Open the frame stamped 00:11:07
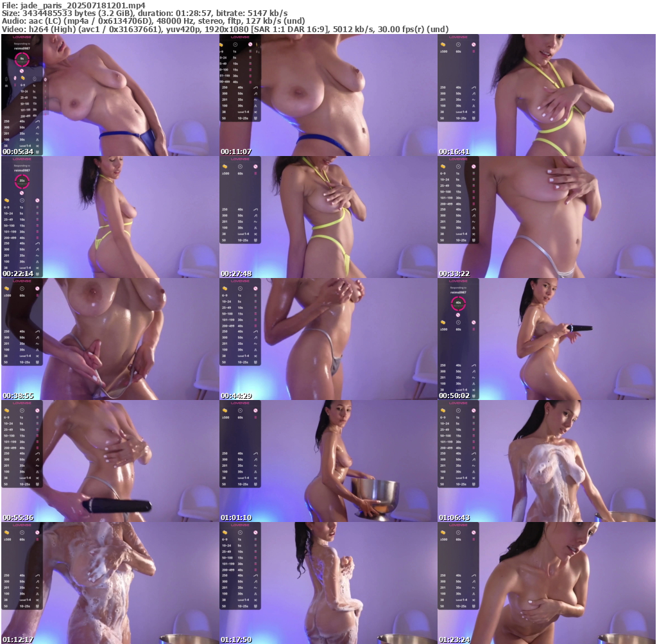 tap(327, 95)
